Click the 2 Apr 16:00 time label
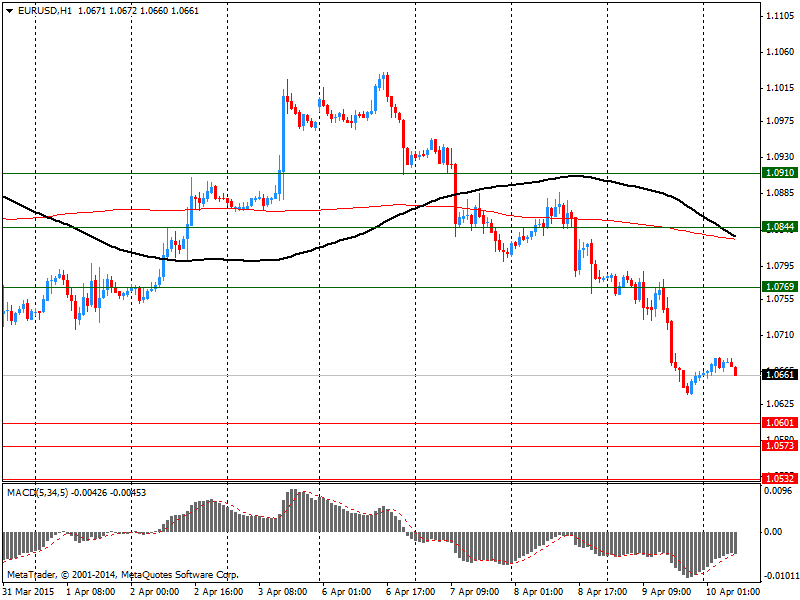This screenshot has height=600, width=800. (219, 592)
